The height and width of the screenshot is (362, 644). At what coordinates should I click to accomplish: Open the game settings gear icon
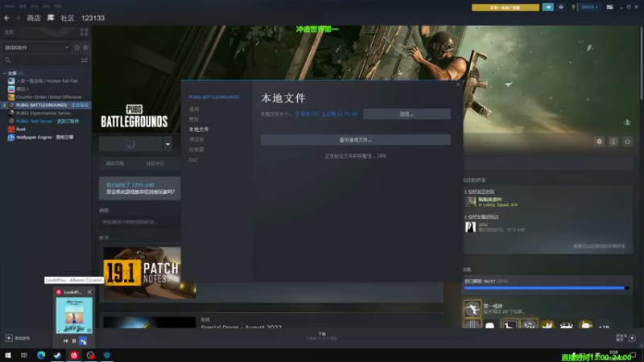599,142
